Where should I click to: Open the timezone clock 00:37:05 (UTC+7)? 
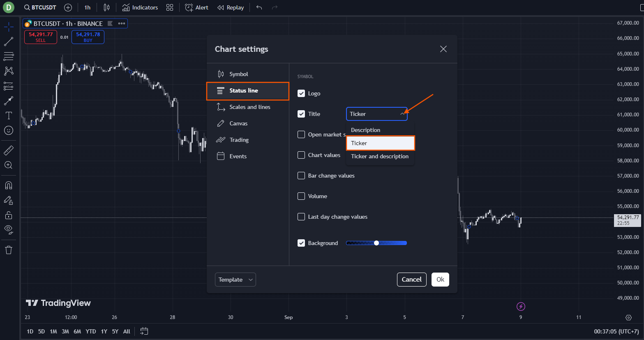point(616,331)
